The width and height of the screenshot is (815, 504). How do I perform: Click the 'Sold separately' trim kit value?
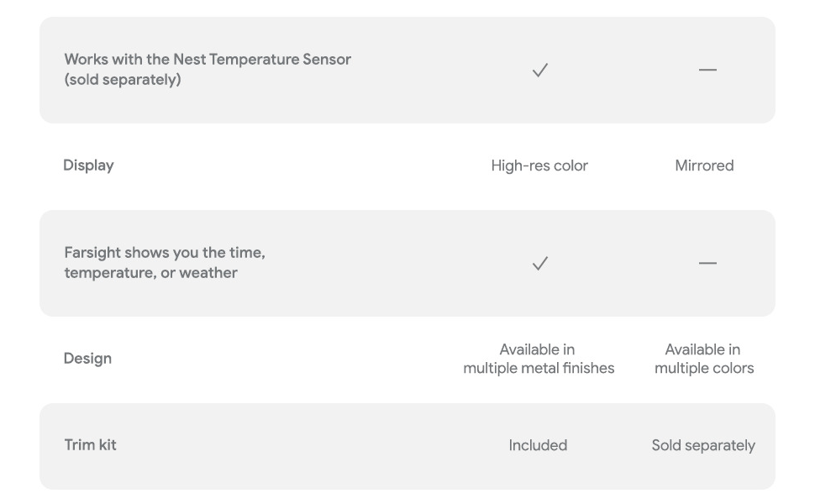(x=703, y=446)
